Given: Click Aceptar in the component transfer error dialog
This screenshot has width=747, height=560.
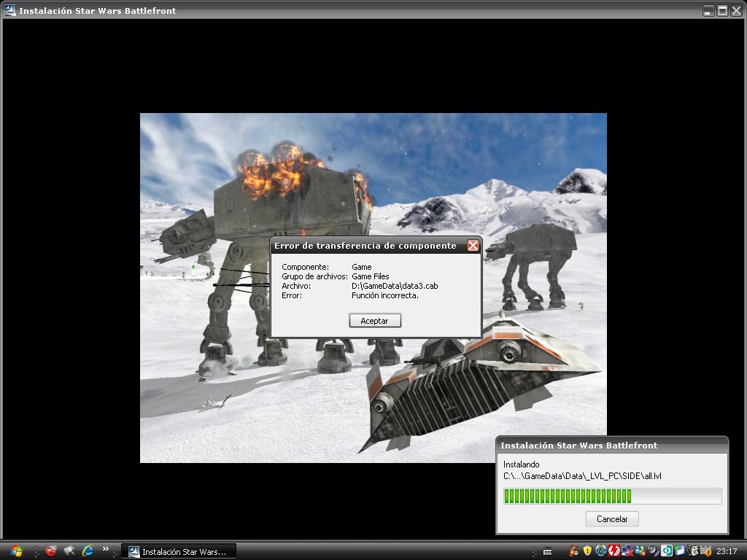Looking at the screenshot, I should click(375, 321).
